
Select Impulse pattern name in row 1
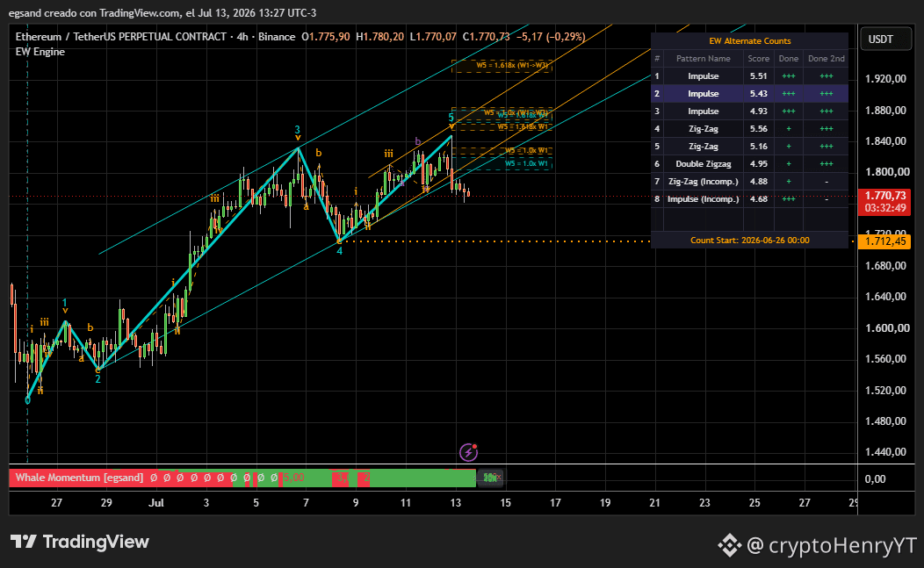click(x=703, y=76)
